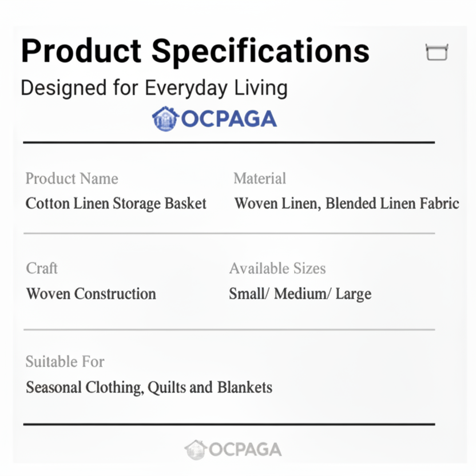Click the Designed for Everyday Living subtitle
Screen dimensions: 476x476
[154, 88]
